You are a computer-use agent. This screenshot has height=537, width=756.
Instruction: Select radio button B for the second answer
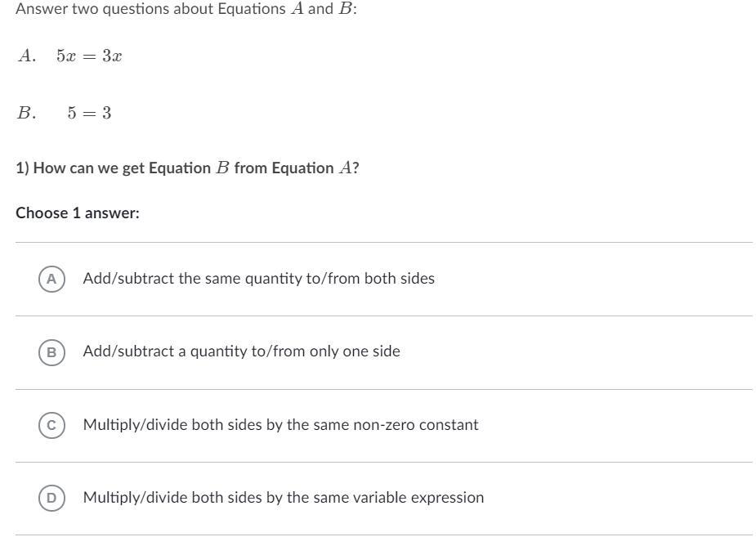(51, 352)
